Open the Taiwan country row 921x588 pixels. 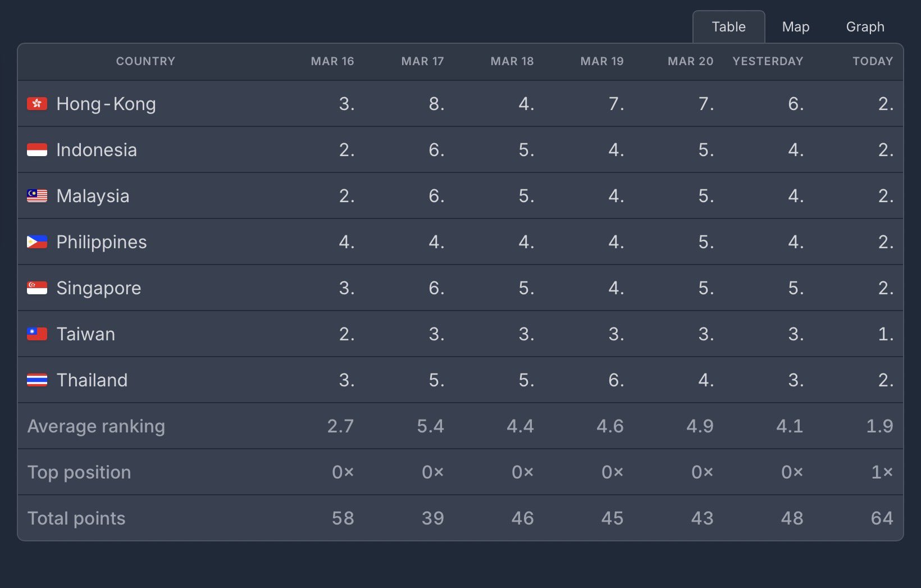tap(86, 334)
